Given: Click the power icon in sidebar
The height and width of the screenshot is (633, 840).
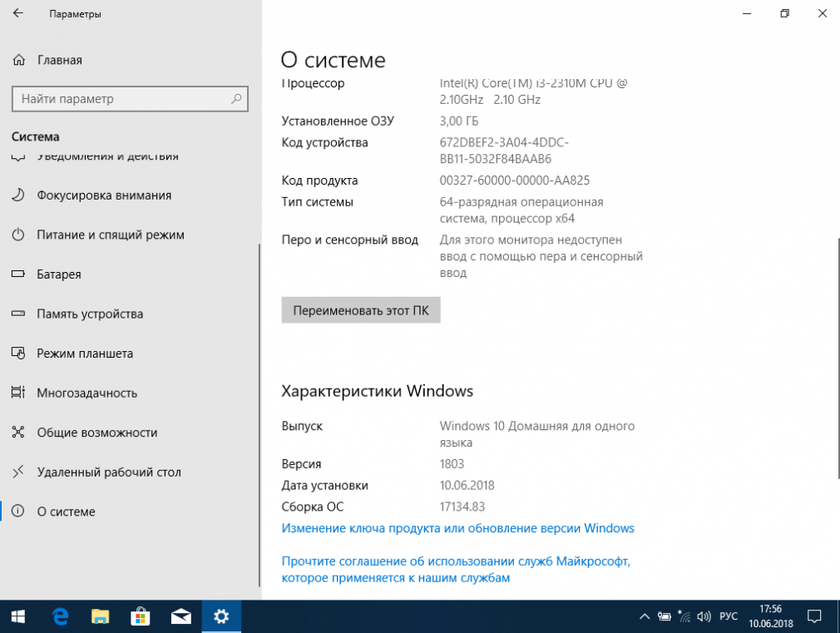Looking at the screenshot, I should click(x=18, y=235).
